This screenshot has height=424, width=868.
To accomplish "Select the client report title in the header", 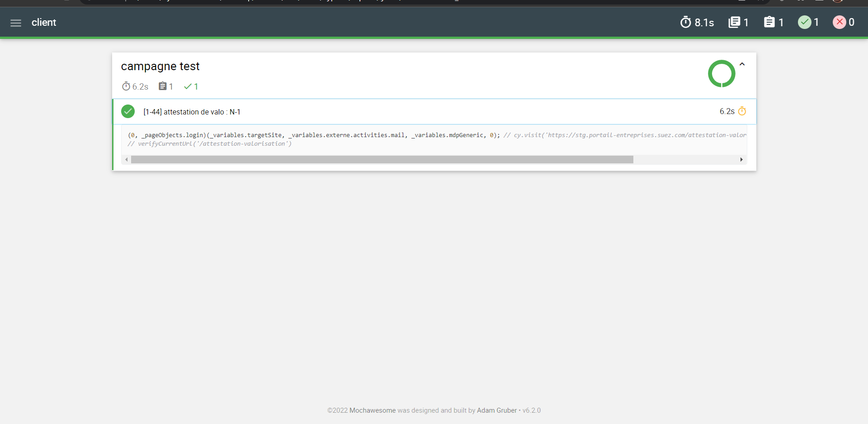I will [44, 22].
